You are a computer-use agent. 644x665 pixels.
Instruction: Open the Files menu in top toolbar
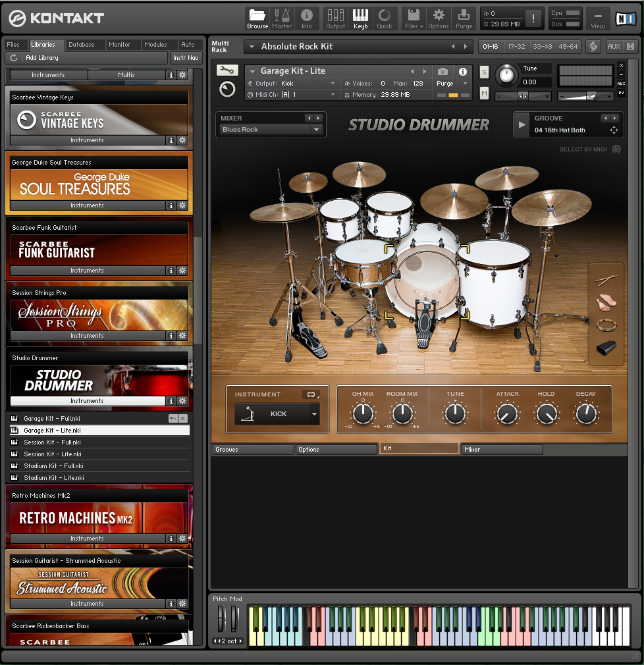pyautogui.click(x=414, y=19)
